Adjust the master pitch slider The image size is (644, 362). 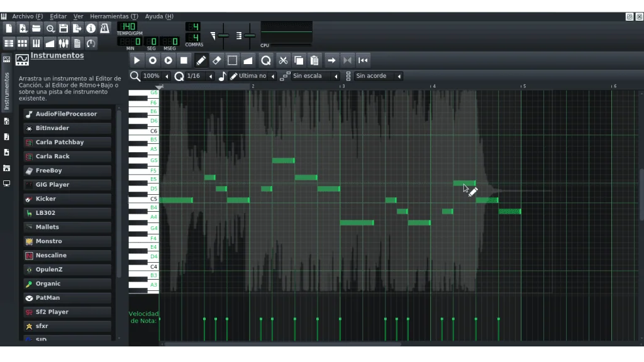[250, 36]
